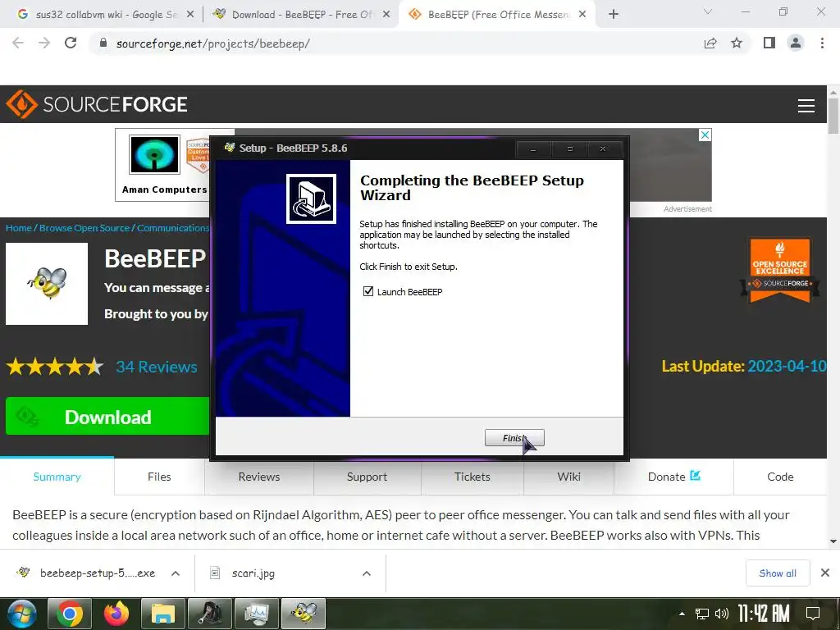
Task: Uncheck the Launch BeeBEEP checkbox
Action: [368, 291]
